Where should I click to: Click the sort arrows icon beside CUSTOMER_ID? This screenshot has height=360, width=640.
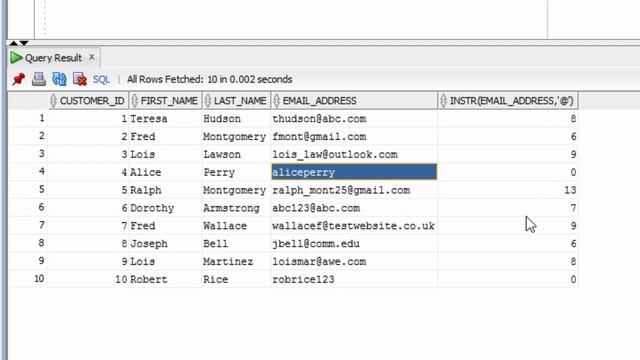click(x=53, y=101)
